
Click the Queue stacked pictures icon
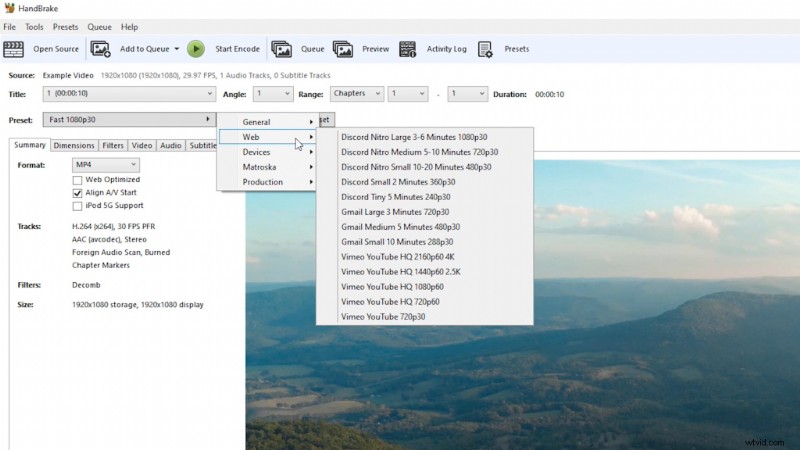click(x=281, y=49)
